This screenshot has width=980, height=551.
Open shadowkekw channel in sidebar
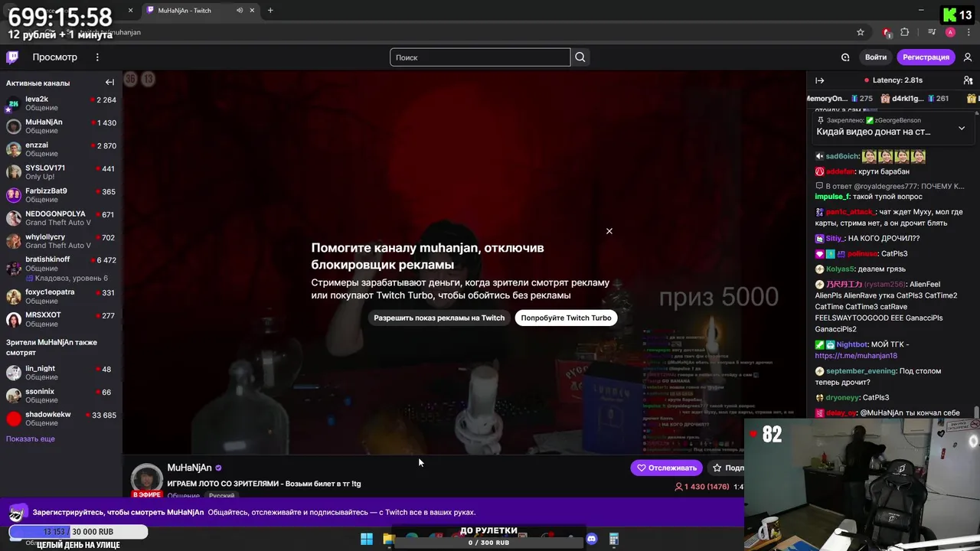point(61,419)
